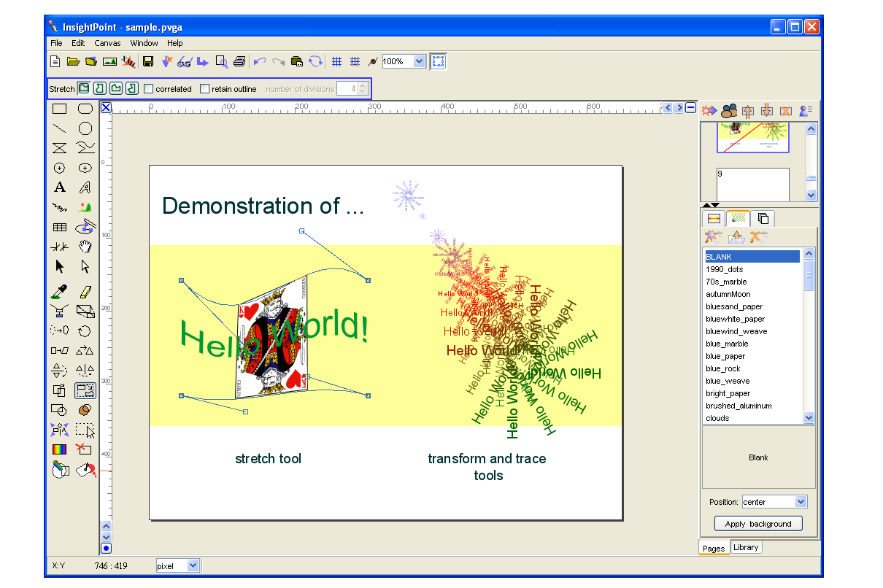Switch to the Library tab
Viewport: 883px width, 588px height.
click(746, 547)
